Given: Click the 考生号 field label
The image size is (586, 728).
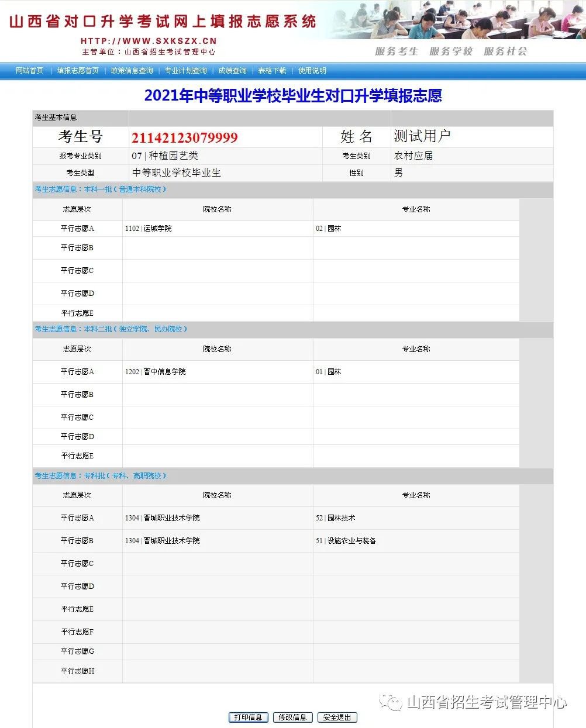Looking at the screenshot, I should (81, 136).
